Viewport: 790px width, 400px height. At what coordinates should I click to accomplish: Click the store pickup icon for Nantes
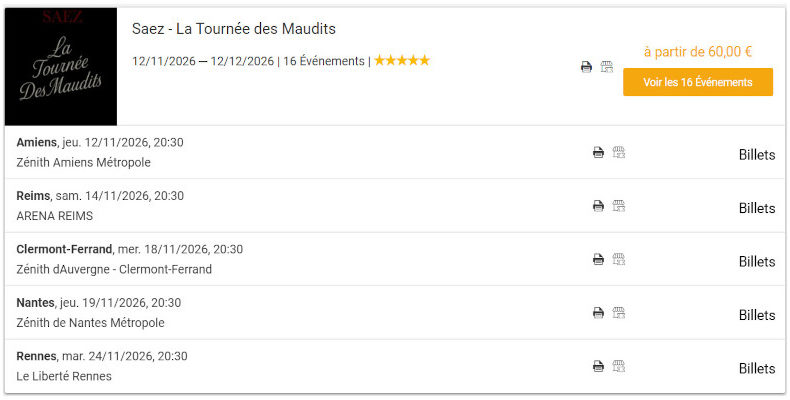point(619,313)
